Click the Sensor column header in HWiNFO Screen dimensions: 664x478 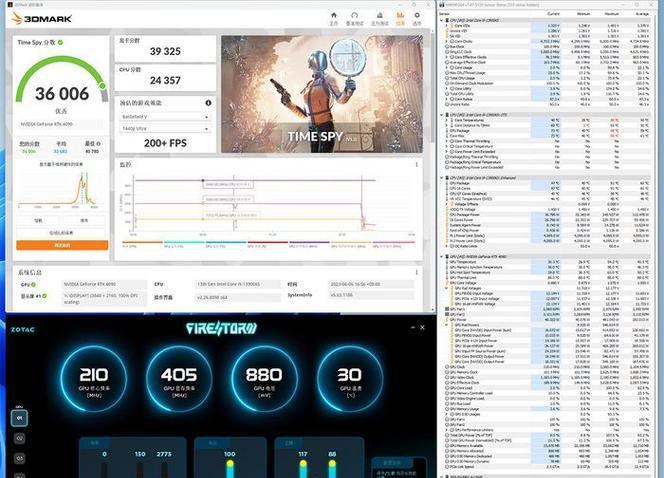445,14
